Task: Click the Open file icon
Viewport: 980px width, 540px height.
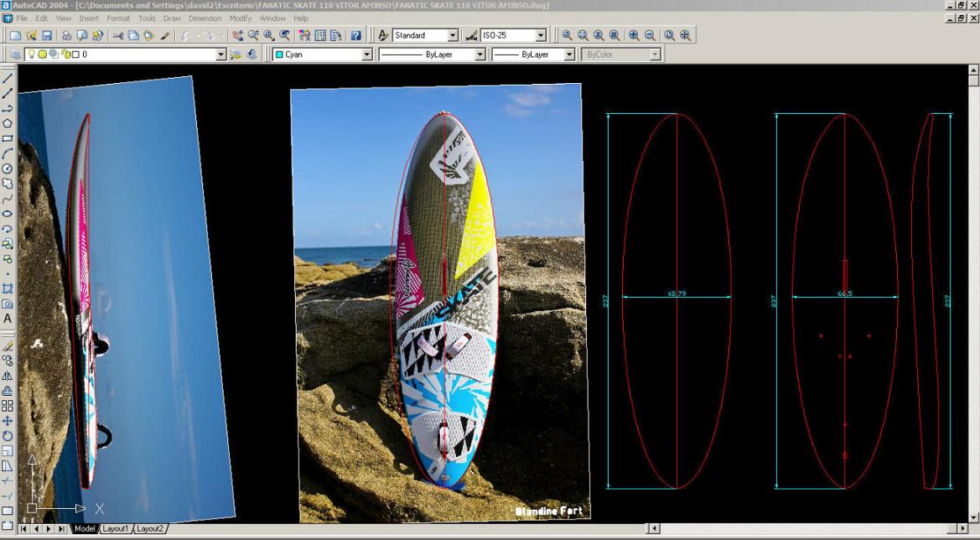Action: [31, 35]
